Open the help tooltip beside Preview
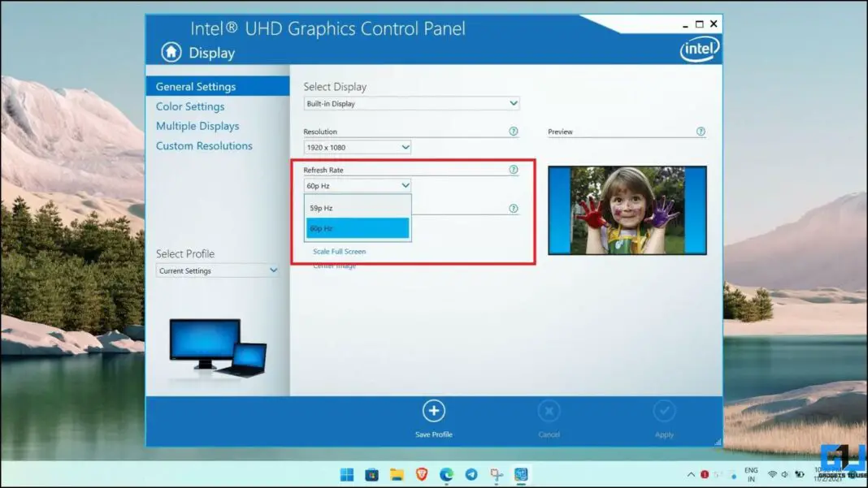Screen dimensions: 868x488 tap(701, 131)
